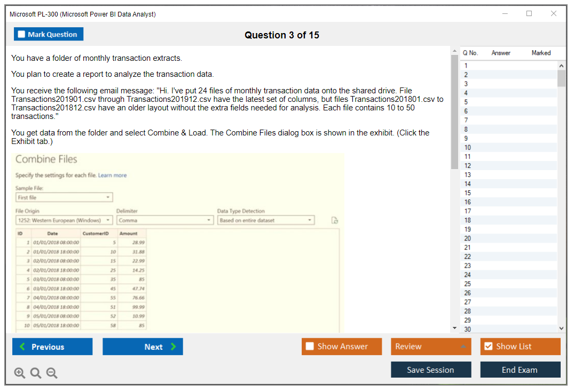Image resolution: width=574 pixels, height=392 pixels.
Task: Expand the Review menu
Action: tap(431, 346)
